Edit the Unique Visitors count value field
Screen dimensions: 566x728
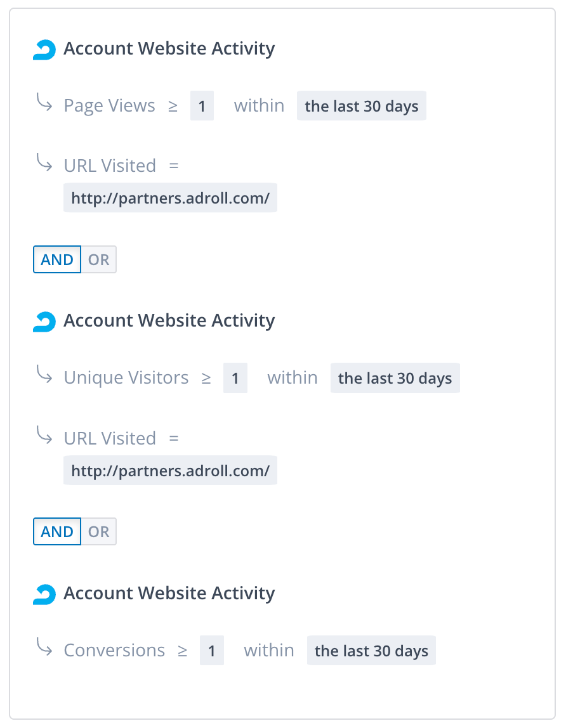point(235,379)
